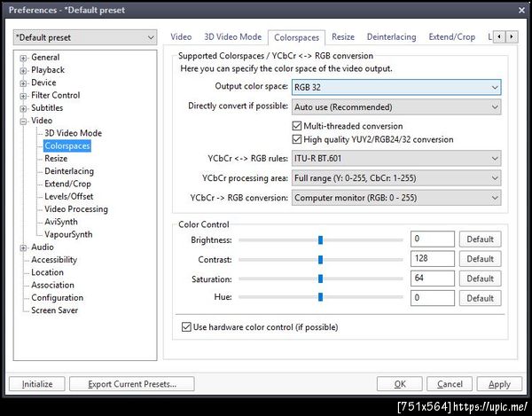532x416 pixels.
Task: Click the Apply button
Action: tap(499, 384)
